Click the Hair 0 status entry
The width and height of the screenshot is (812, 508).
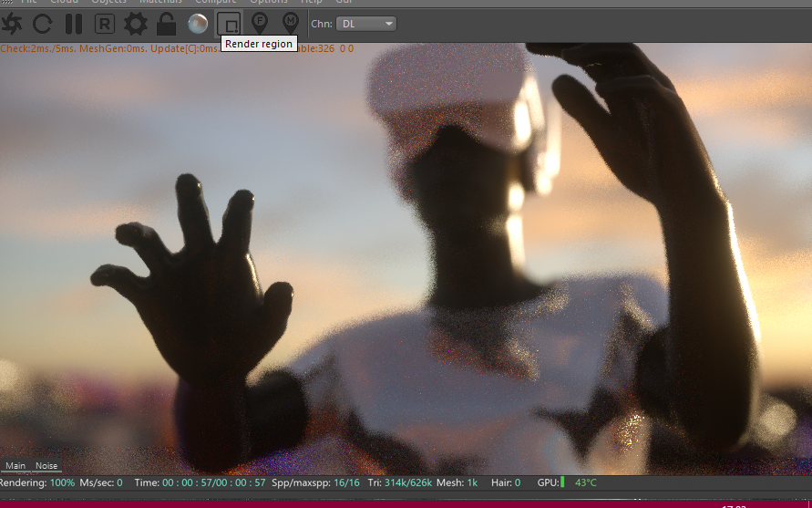tap(506, 482)
